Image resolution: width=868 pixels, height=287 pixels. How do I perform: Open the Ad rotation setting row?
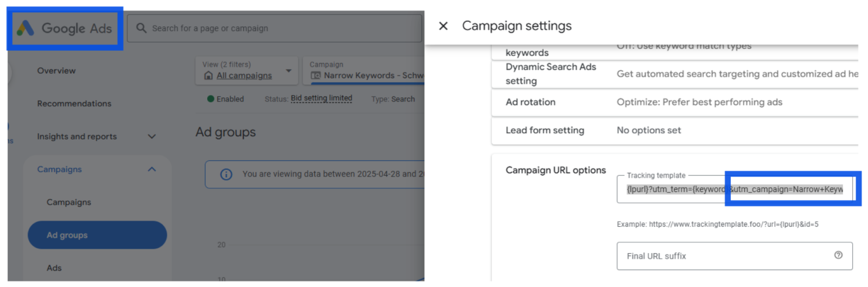pos(674,102)
